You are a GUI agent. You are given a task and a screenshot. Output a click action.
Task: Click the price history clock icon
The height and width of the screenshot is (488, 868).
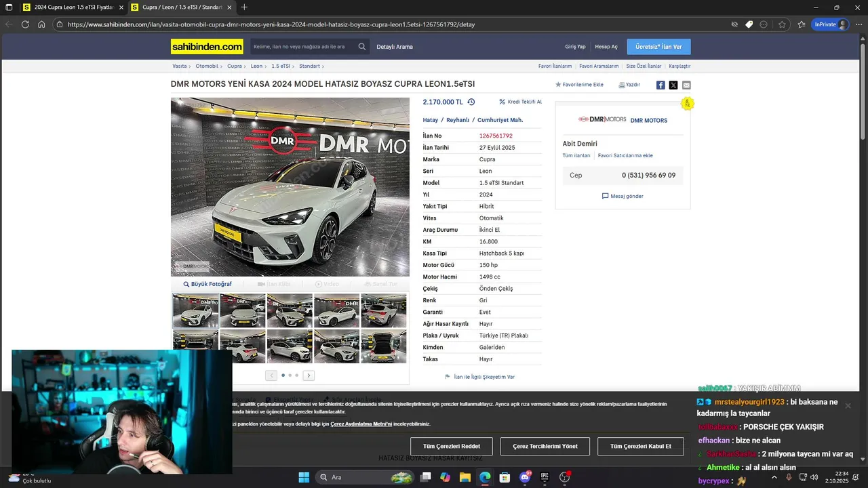coord(471,102)
